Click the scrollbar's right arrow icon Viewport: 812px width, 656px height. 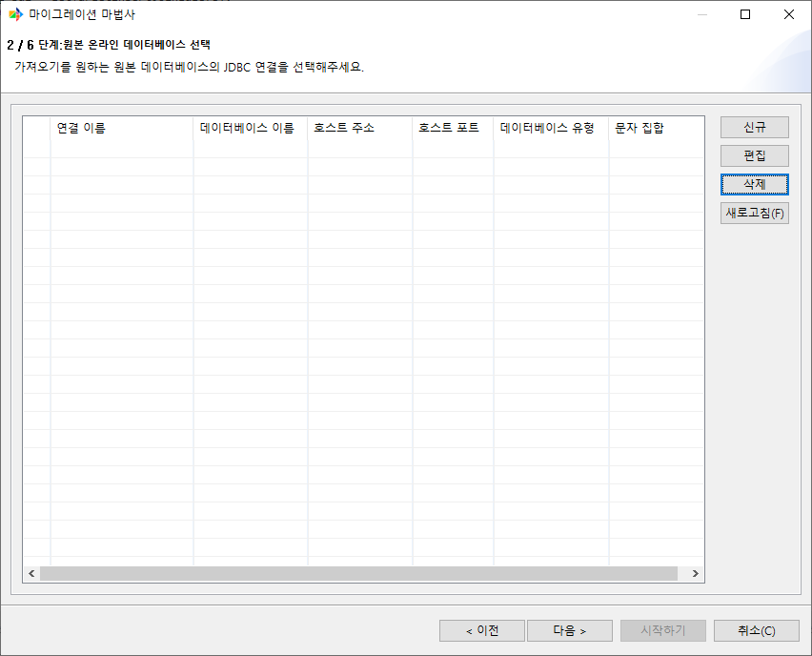coord(697,573)
